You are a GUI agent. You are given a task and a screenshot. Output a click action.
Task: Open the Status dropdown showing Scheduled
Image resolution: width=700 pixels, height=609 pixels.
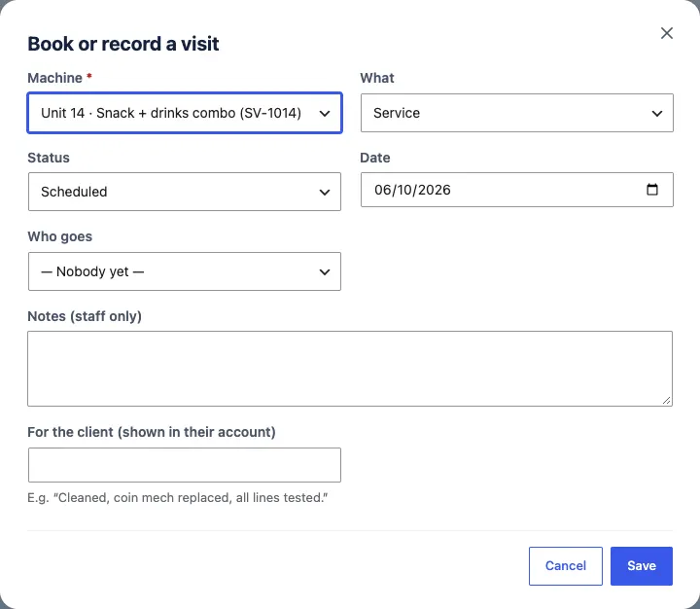[x=185, y=192]
